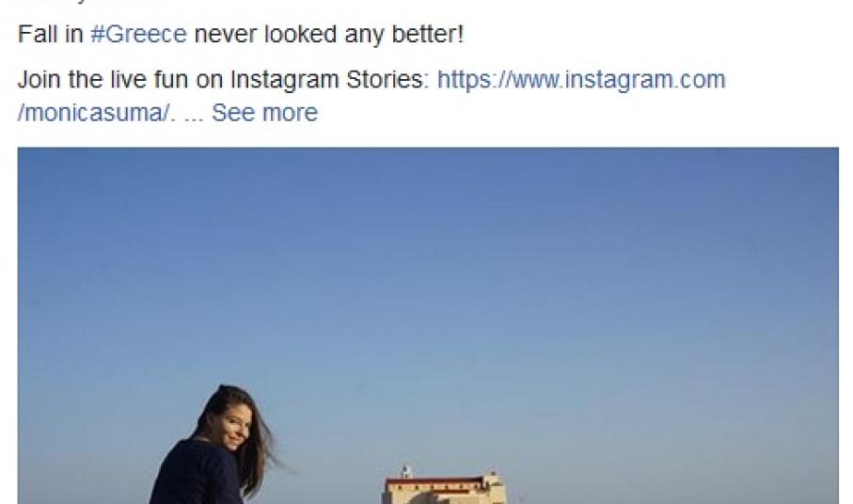Viewport: 853px width, 504px height.
Task: Open the post photo
Action: (428, 320)
